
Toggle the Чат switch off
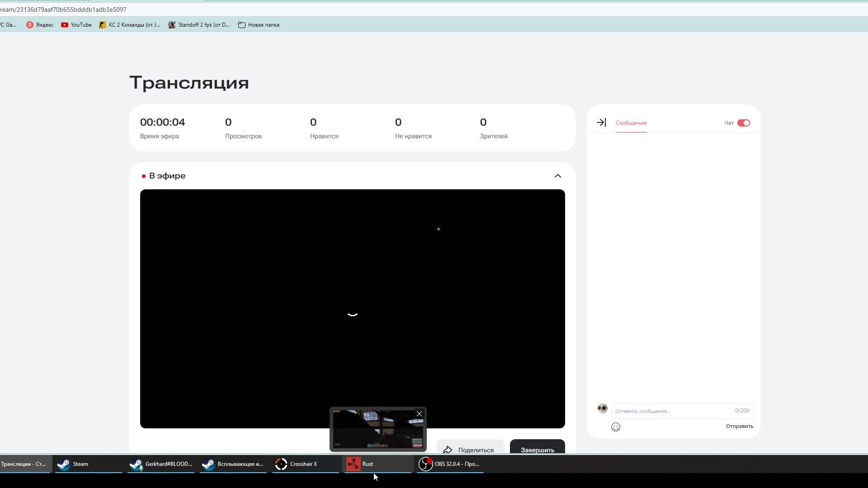743,123
